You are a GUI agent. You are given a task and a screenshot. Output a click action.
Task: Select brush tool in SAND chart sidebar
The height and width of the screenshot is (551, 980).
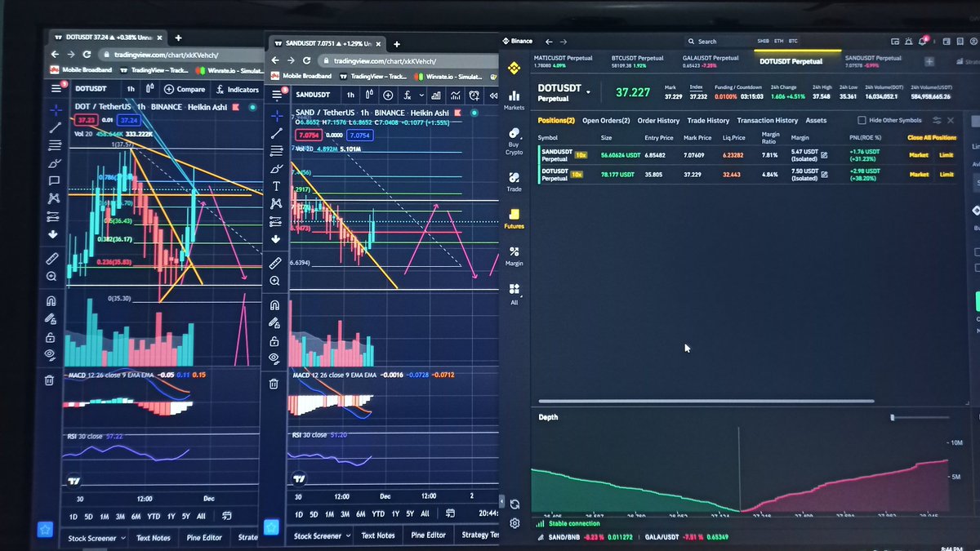coord(277,168)
